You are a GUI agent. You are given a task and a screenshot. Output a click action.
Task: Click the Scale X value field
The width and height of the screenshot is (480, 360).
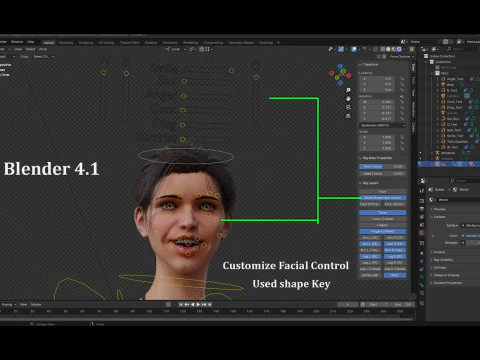tap(377, 137)
